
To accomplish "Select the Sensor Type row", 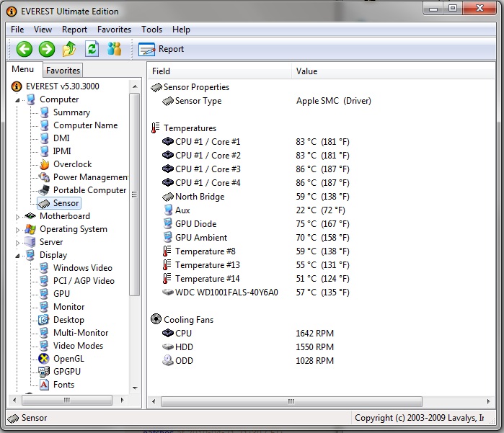I will click(322, 101).
